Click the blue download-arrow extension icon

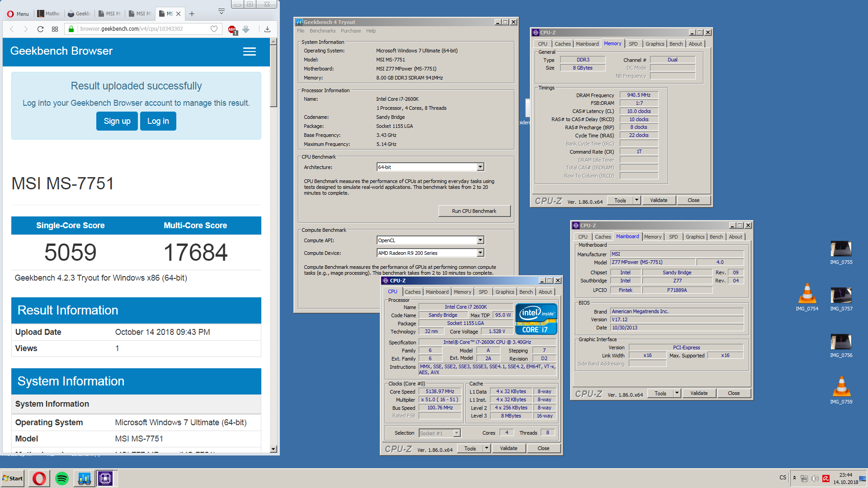click(246, 29)
